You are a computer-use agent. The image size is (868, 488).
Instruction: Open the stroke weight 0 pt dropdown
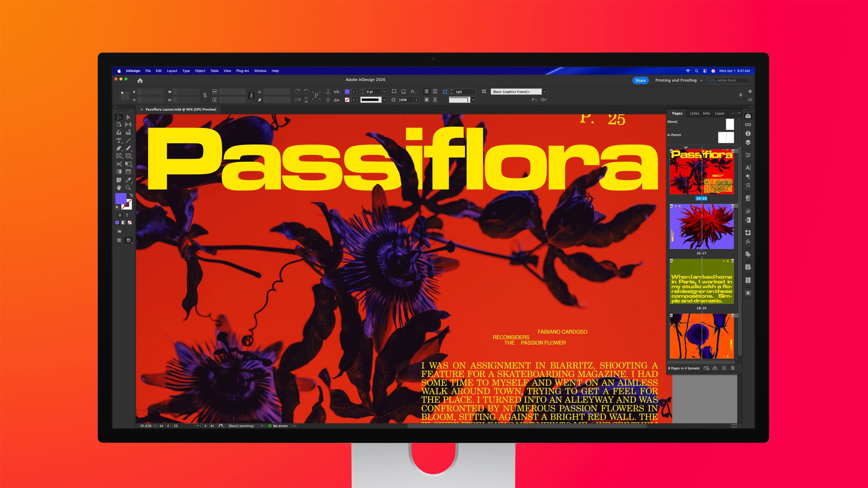click(384, 92)
